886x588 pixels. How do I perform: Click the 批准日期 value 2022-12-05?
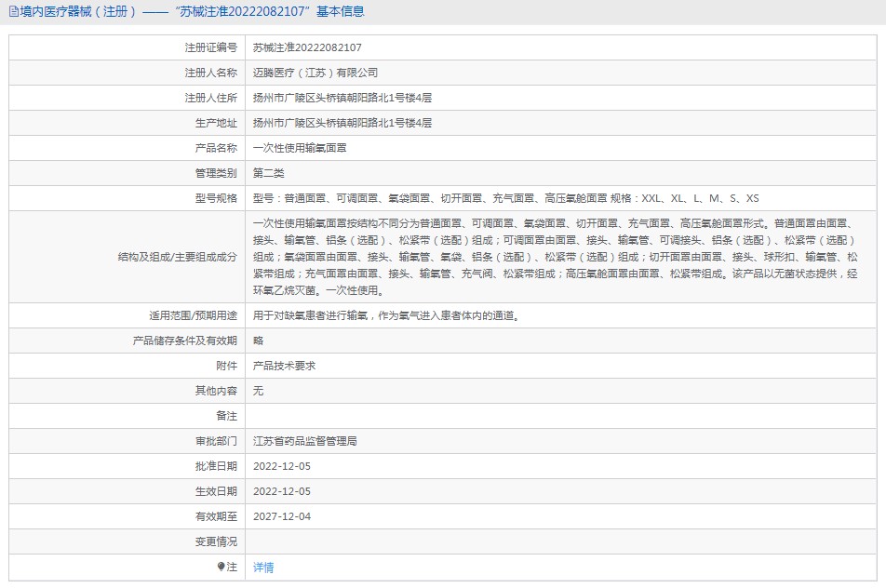coord(282,466)
